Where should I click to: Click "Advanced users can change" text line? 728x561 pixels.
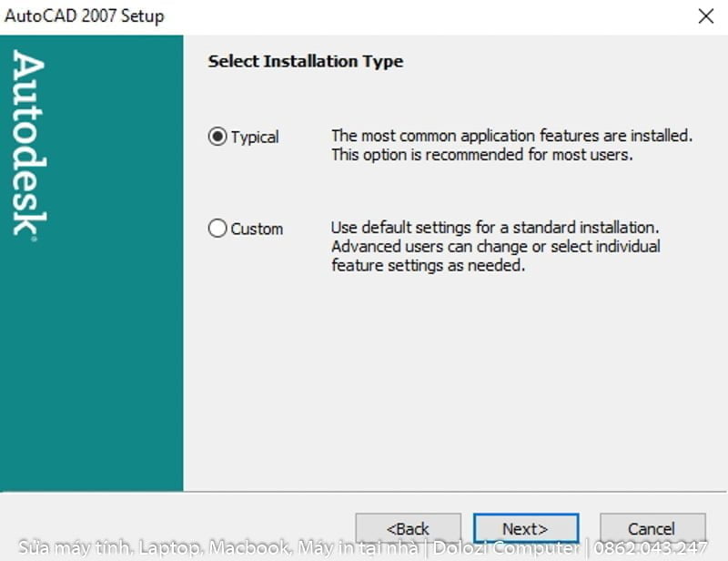[496, 247]
